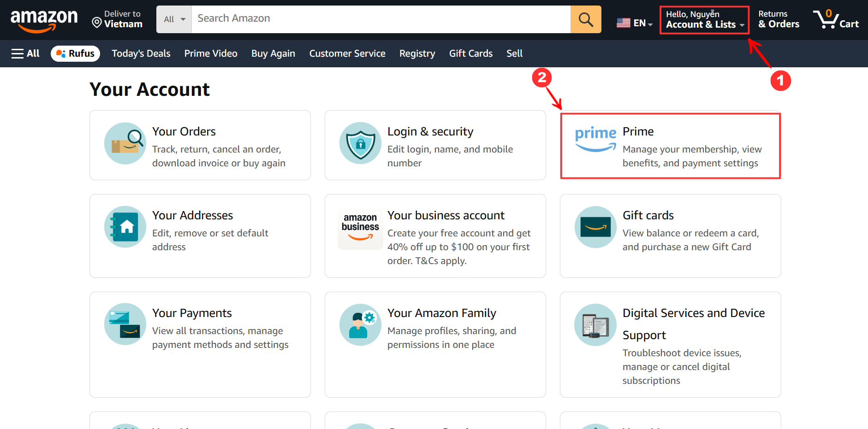Click "Edit login, name, and mobile number" text
Viewport: 868px width, 429px height.
point(450,156)
